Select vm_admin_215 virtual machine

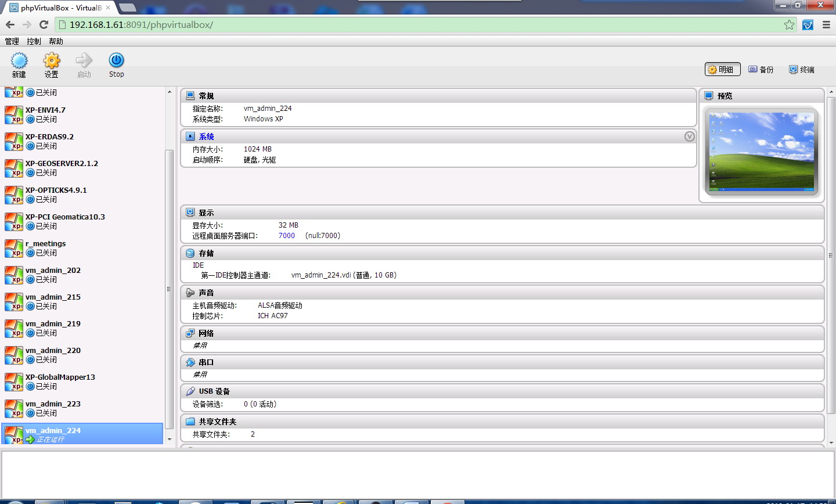82,302
